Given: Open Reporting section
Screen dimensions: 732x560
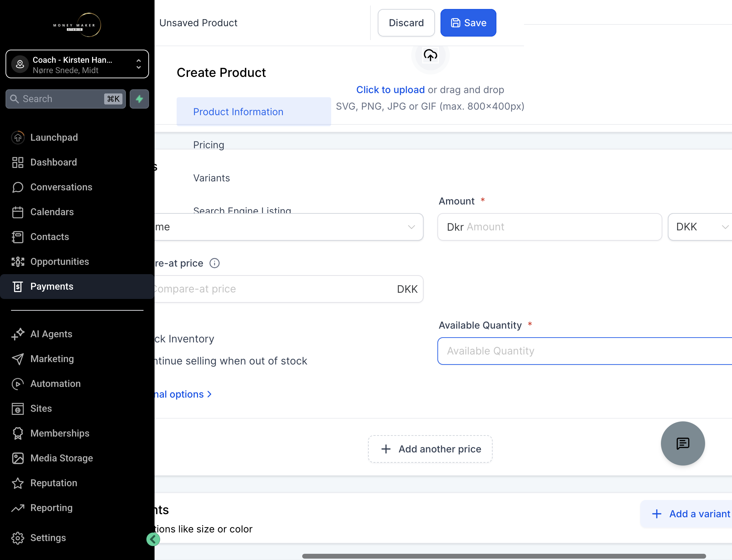Looking at the screenshot, I should pos(77,508).
